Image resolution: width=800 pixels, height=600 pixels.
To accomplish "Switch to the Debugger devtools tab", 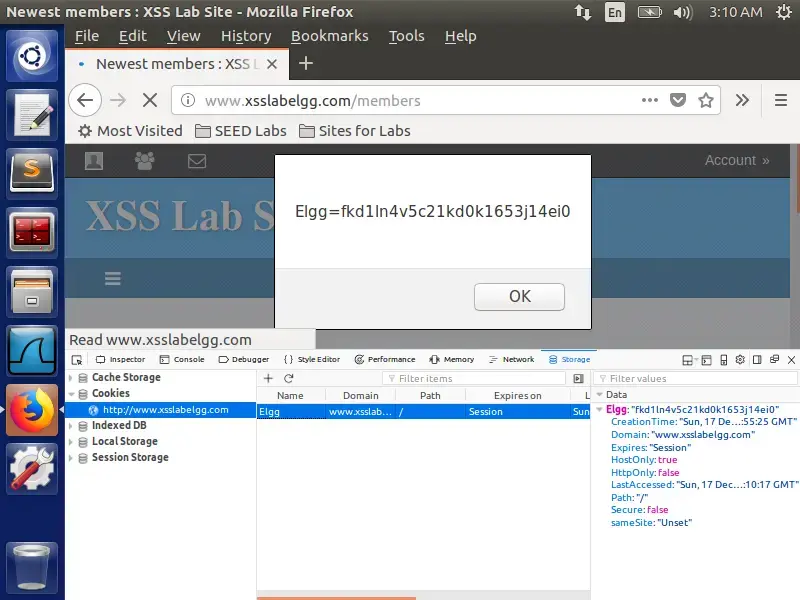I will click(244, 360).
